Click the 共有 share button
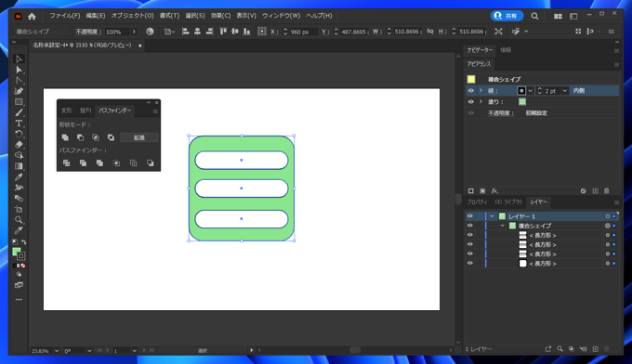Screen dimensions: 632x364 [507, 16]
